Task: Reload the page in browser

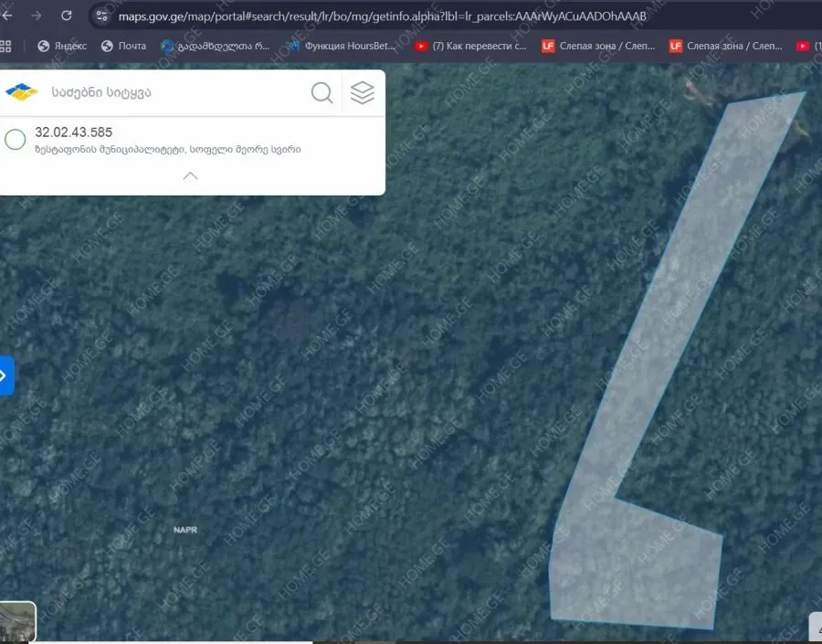Action: [x=66, y=16]
